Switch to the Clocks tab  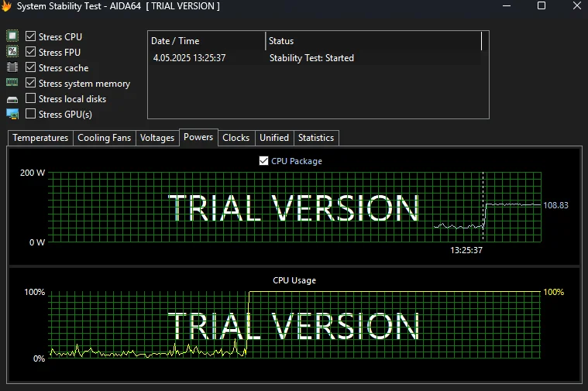point(236,138)
